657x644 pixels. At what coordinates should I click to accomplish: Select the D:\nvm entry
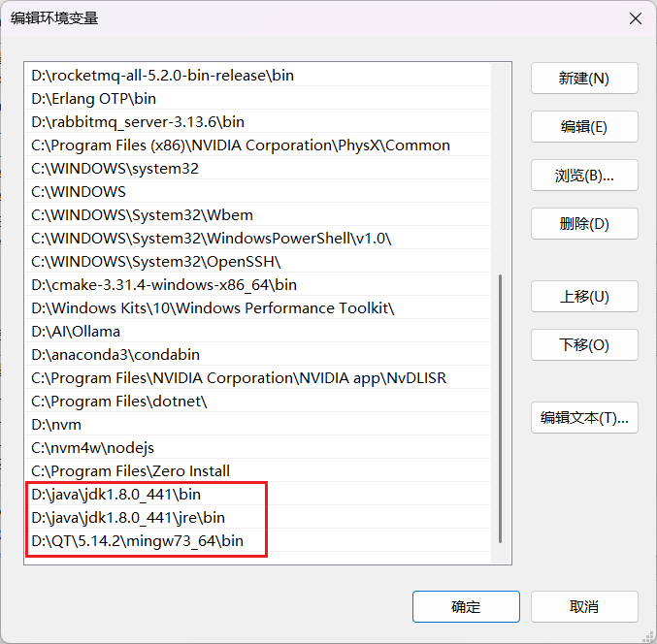(x=258, y=424)
